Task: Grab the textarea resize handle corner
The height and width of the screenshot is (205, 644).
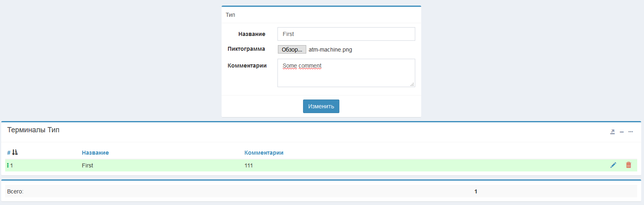Action: click(x=412, y=84)
